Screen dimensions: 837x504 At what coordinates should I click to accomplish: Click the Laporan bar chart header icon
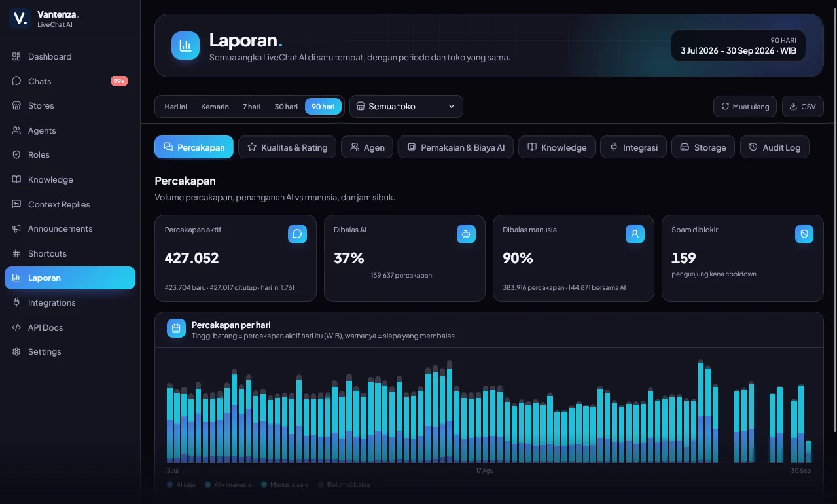point(185,46)
